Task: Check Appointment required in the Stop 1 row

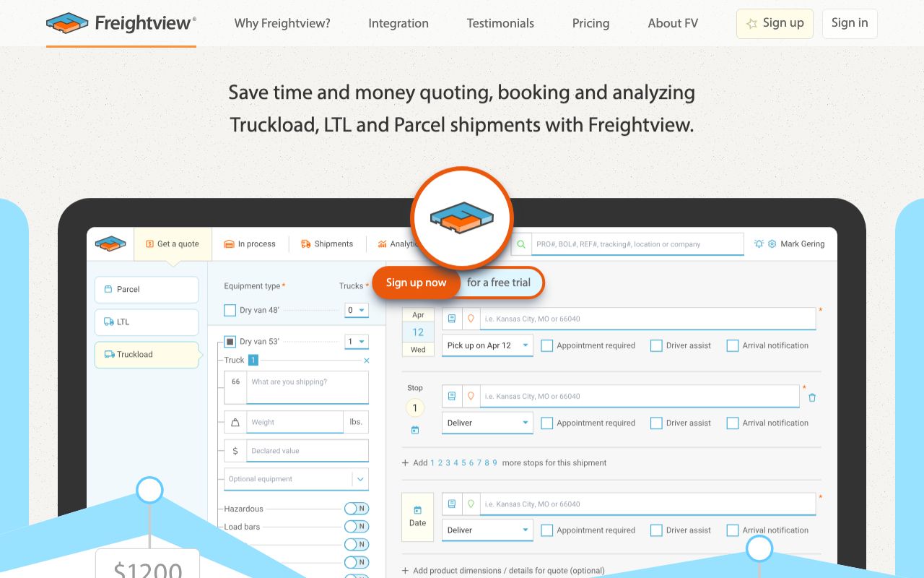Action: [x=547, y=423]
